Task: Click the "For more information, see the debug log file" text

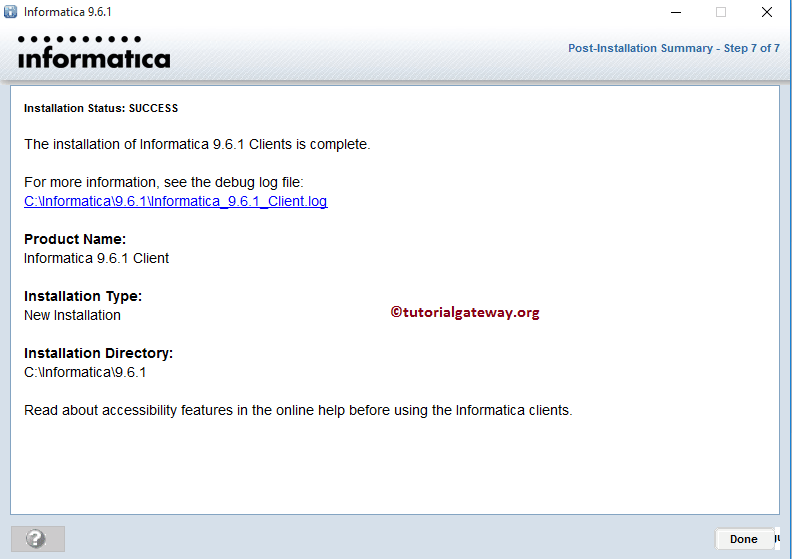Action: click(164, 182)
